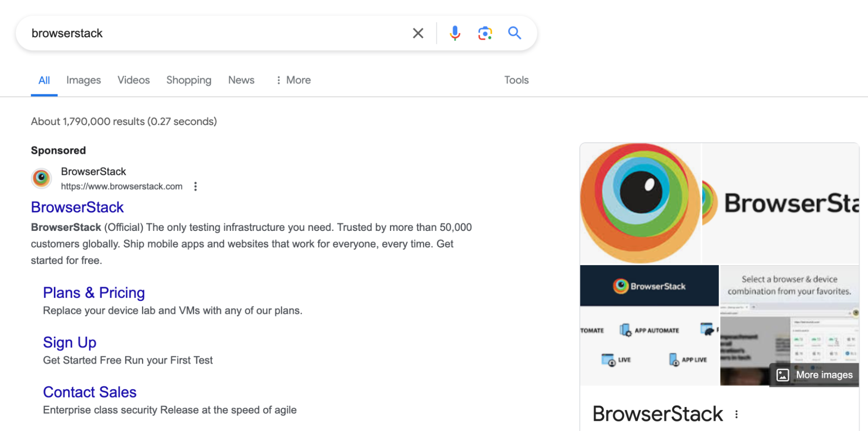Viewport: 868px width, 431px height.
Task: Open the Sign Up sitelink
Action: click(x=69, y=343)
